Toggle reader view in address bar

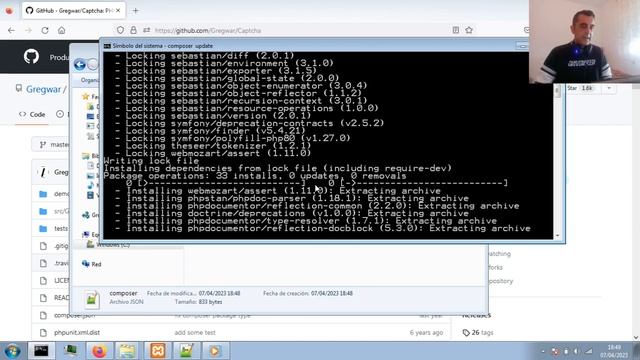click(x=456, y=30)
